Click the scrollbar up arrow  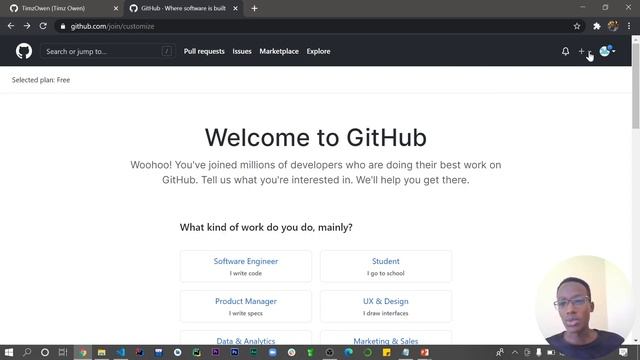point(636,39)
